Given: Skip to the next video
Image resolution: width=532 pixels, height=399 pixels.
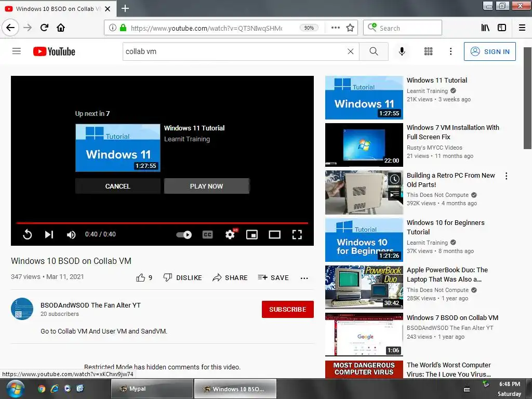Looking at the screenshot, I should pyautogui.click(x=49, y=234).
